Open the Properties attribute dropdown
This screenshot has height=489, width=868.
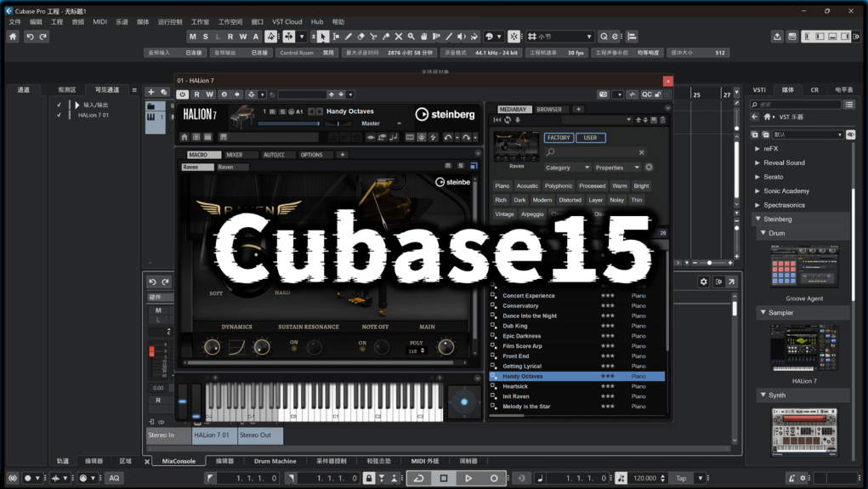pos(616,168)
